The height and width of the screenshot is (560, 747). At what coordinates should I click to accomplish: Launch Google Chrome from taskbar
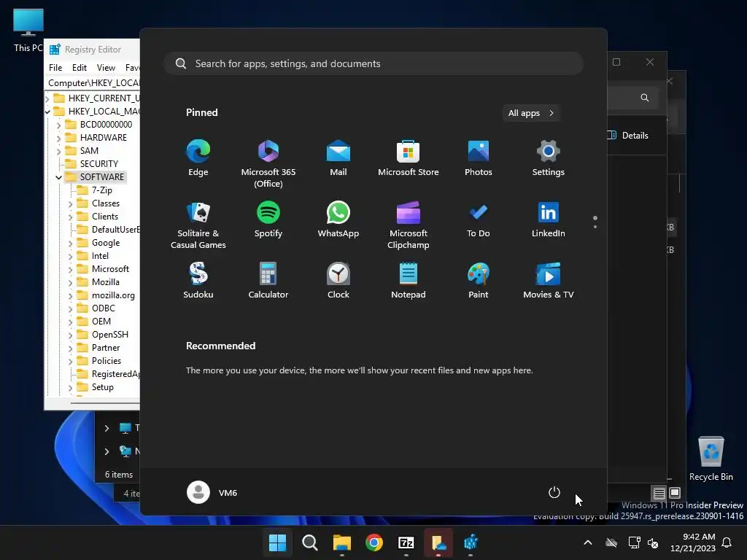click(374, 542)
